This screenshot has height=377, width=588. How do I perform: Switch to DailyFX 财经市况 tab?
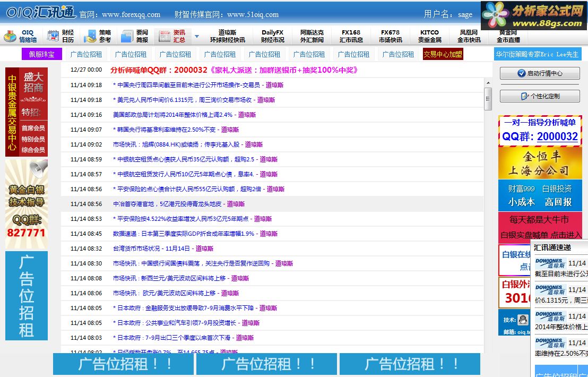point(273,36)
